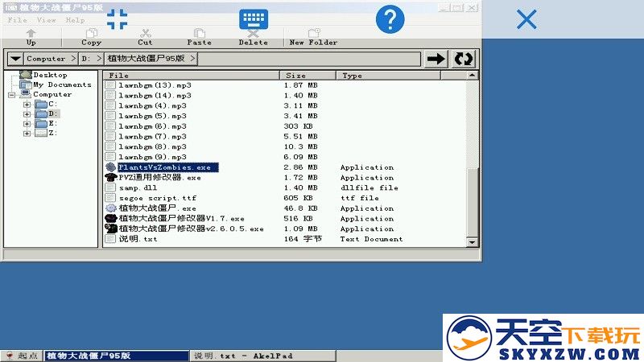Sort by the File column header
The width and height of the screenshot is (644, 362).
pyautogui.click(x=191, y=76)
